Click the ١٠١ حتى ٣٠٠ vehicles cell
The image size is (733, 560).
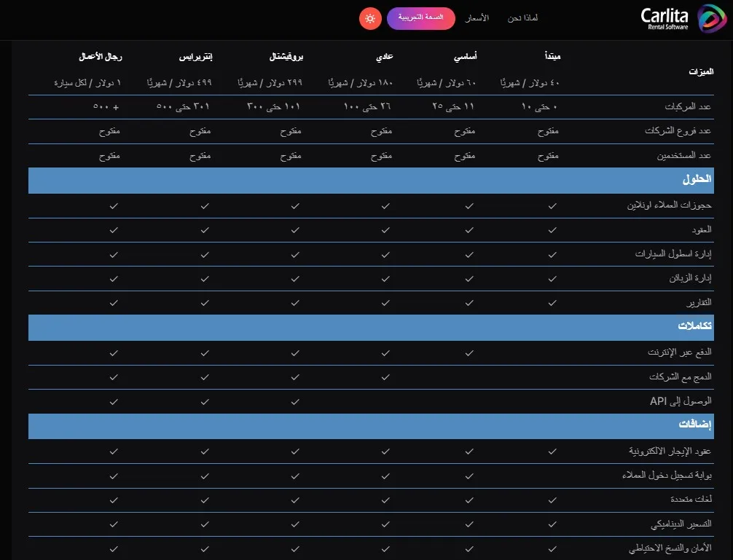point(273,107)
